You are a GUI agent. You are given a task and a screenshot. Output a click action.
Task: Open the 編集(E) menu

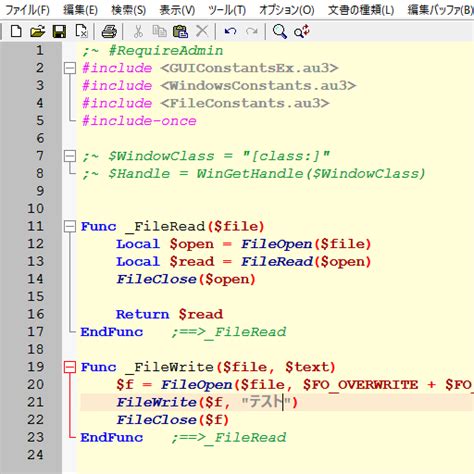pos(80,10)
